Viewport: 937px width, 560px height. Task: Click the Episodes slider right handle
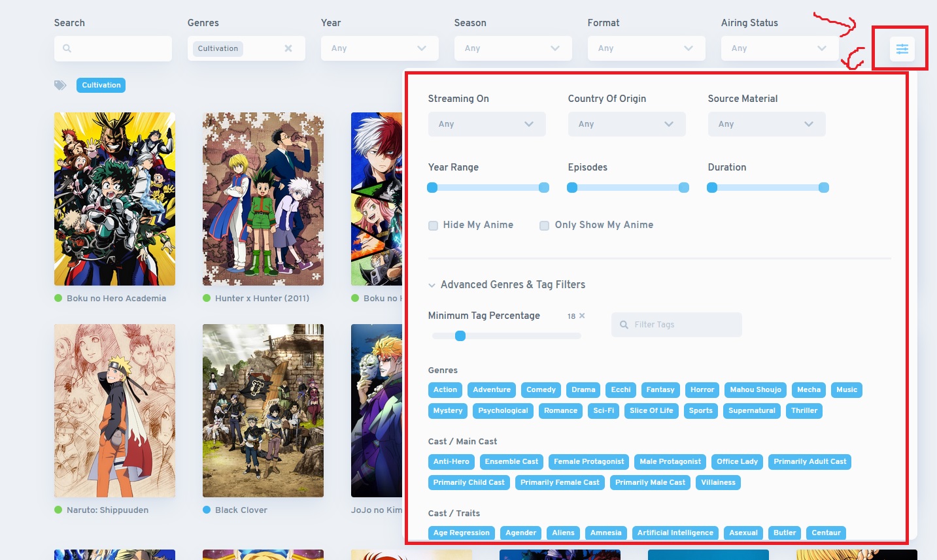(684, 188)
